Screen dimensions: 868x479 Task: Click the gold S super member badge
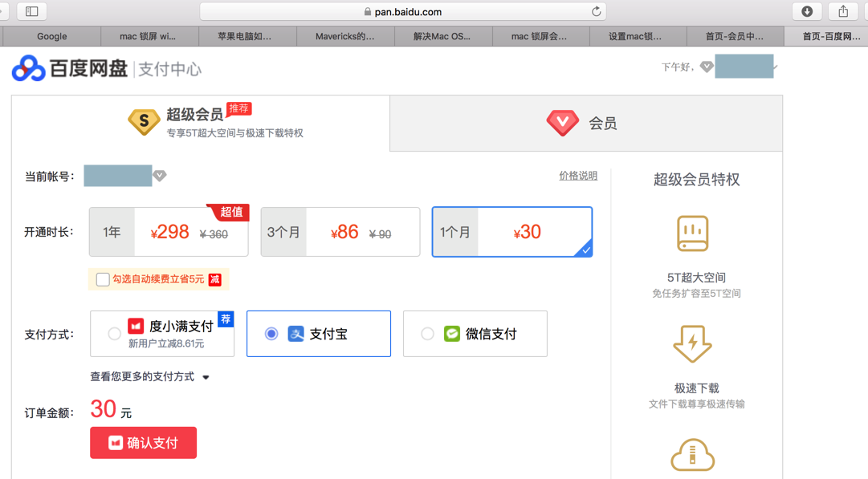pos(144,120)
